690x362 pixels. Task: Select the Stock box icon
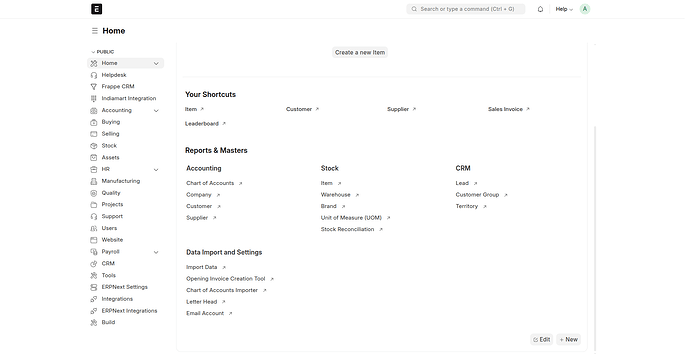[94, 146]
